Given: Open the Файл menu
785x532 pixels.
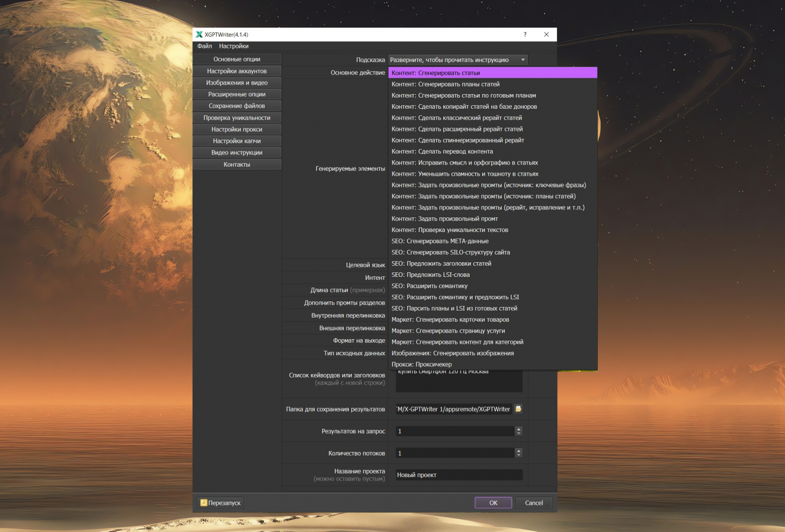Looking at the screenshot, I should point(204,46).
